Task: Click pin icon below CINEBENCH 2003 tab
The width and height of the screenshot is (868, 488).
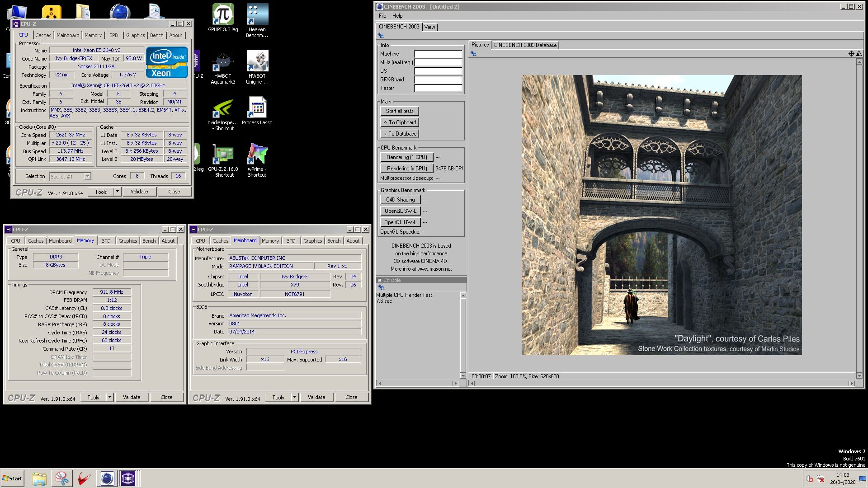Action: (x=381, y=36)
